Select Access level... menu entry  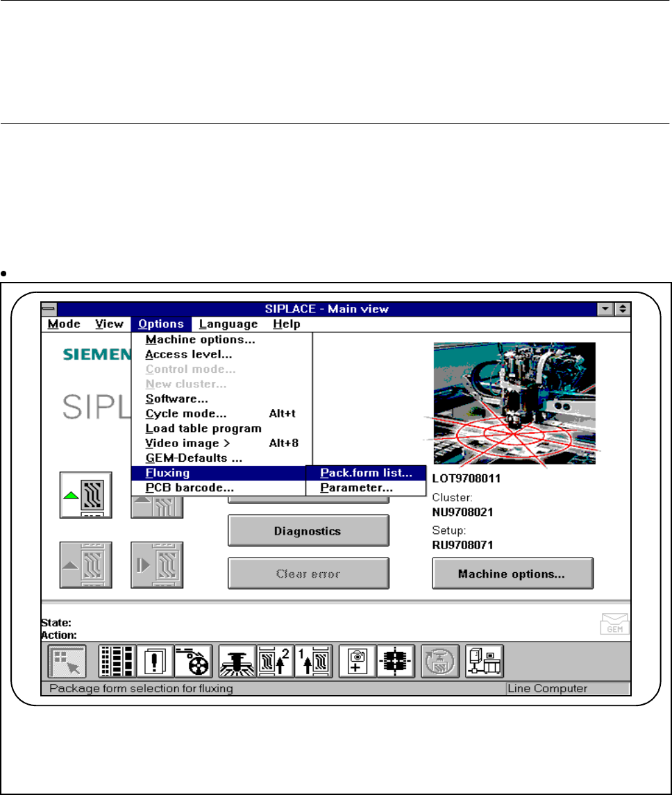click(x=221, y=354)
